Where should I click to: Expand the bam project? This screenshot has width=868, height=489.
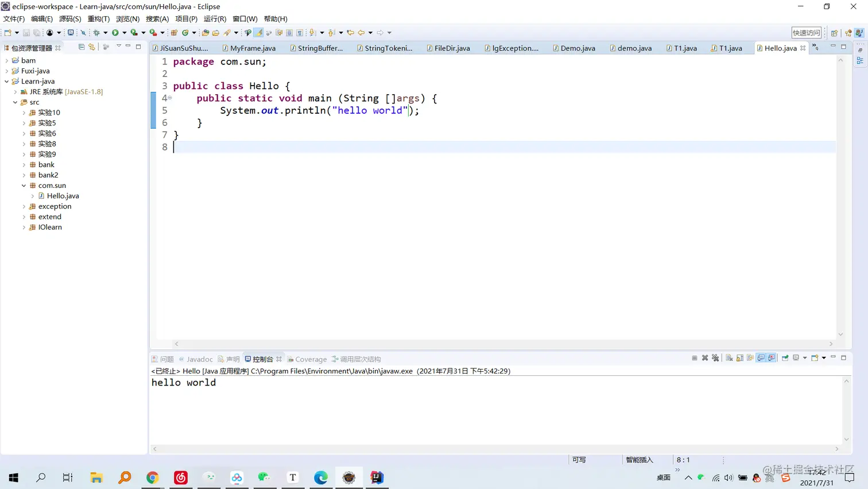click(7, 60)
